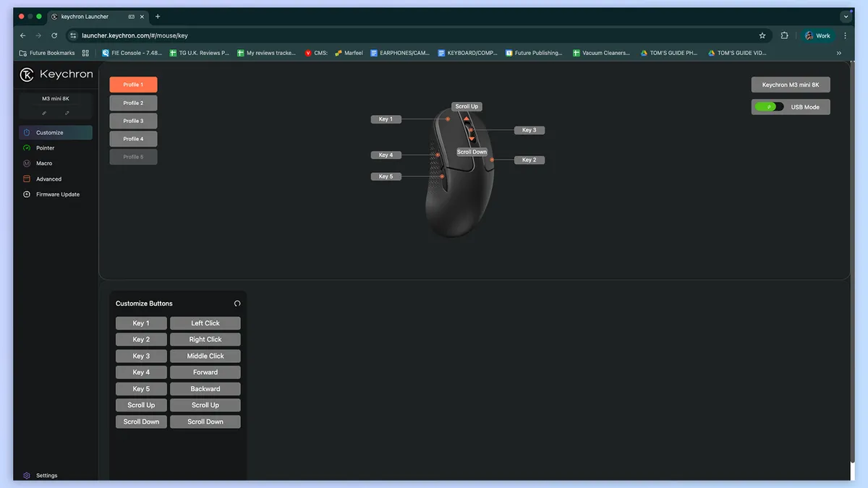Click the Macro sidebar icon
This screenshot has height=488, width=868.
(x=27, y=163)
